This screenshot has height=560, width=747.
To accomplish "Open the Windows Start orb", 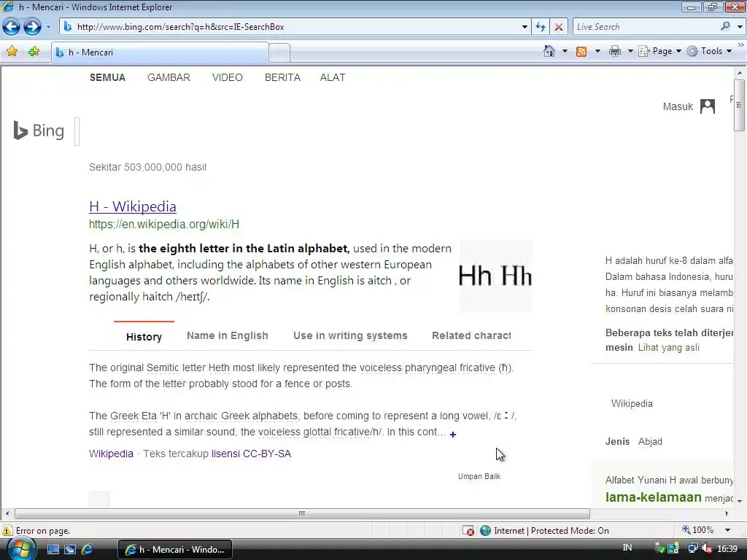I will tap(20, 549).
